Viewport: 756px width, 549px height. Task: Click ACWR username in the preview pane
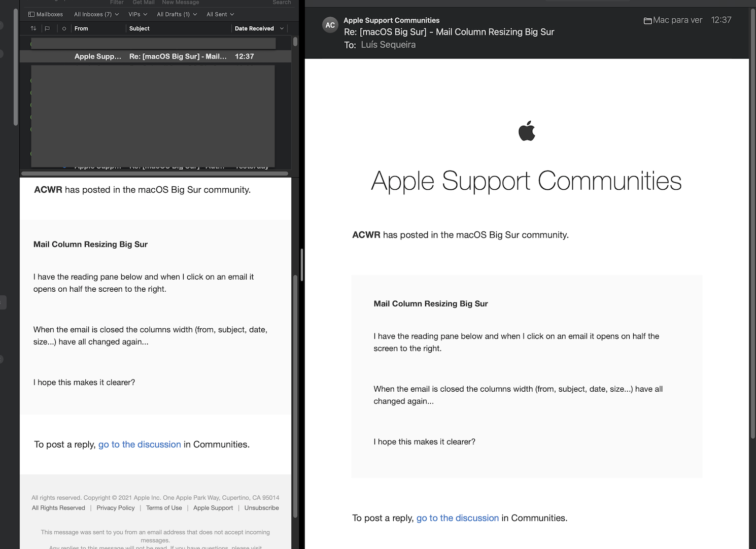coord(48,190)
